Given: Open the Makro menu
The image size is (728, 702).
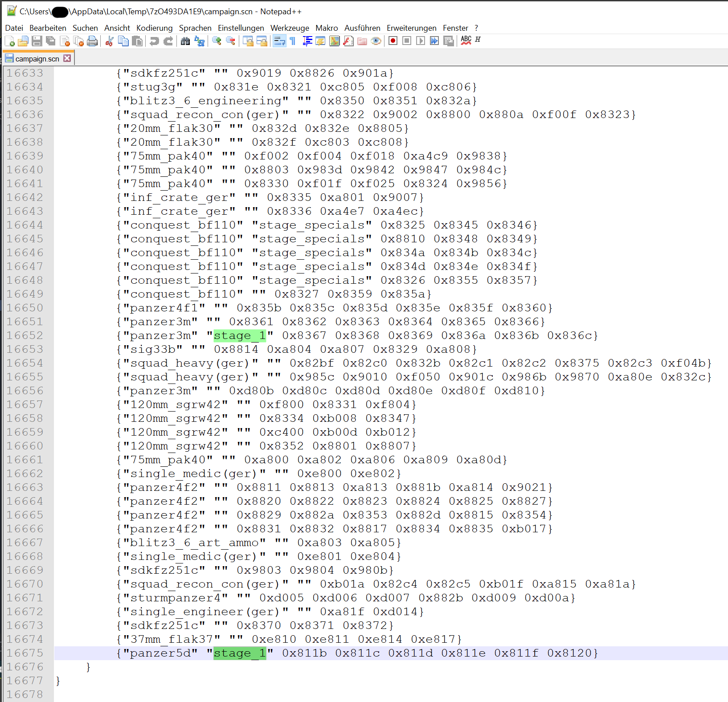Looking at the screenshot, I should (x=327, y=28).
